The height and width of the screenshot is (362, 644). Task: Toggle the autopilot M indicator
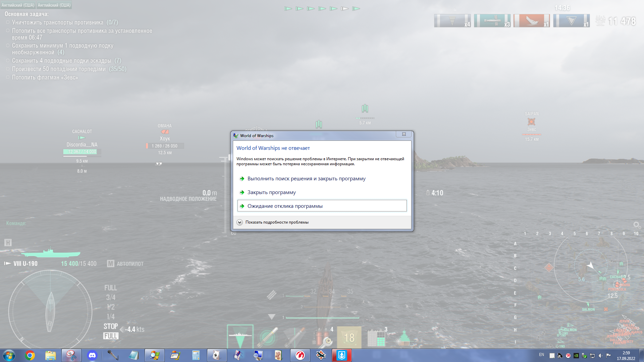coord(111,264)
